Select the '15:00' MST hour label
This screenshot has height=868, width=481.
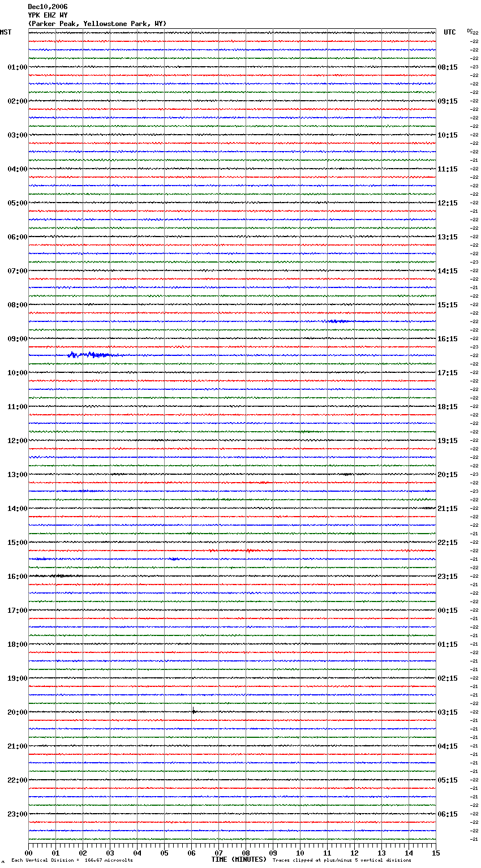pyautogui.click(x=18, y=543)
